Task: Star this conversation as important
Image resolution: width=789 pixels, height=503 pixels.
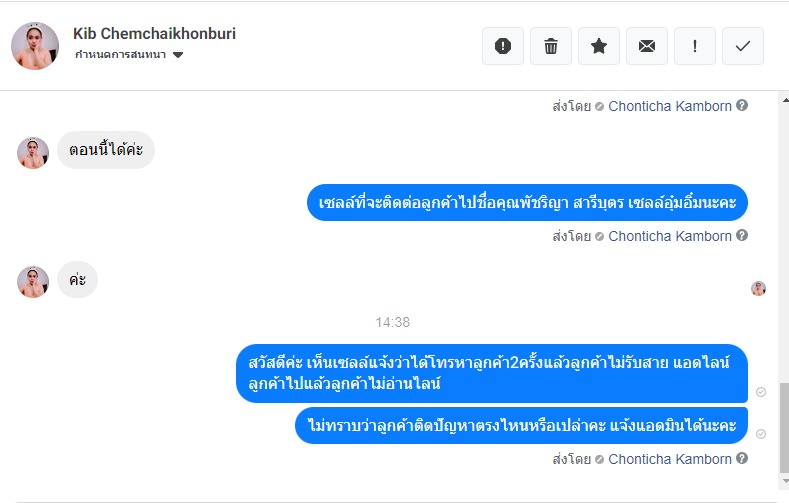Action: click(599, 46)
